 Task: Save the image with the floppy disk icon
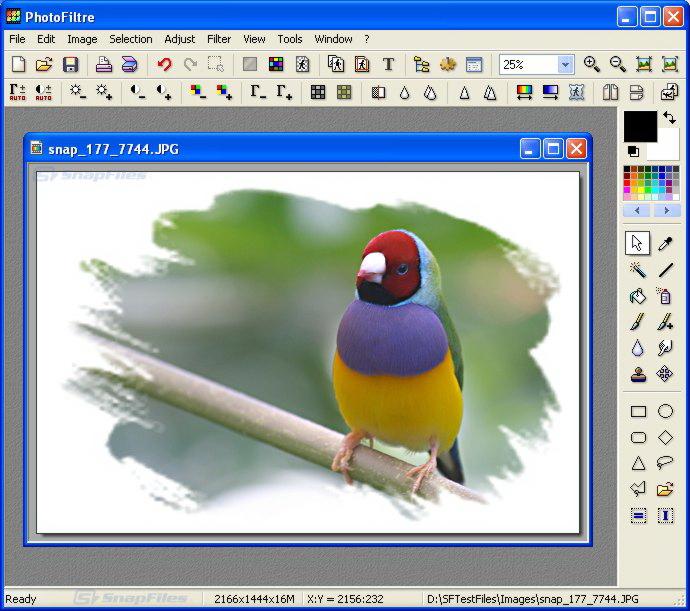(70, 65)
